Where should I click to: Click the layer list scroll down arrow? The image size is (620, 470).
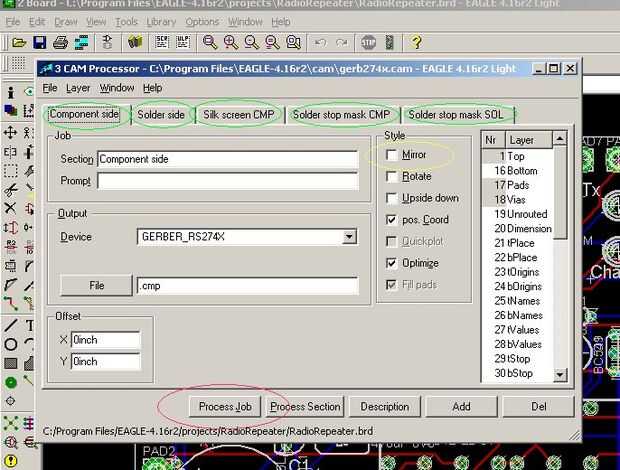(560, 374)
